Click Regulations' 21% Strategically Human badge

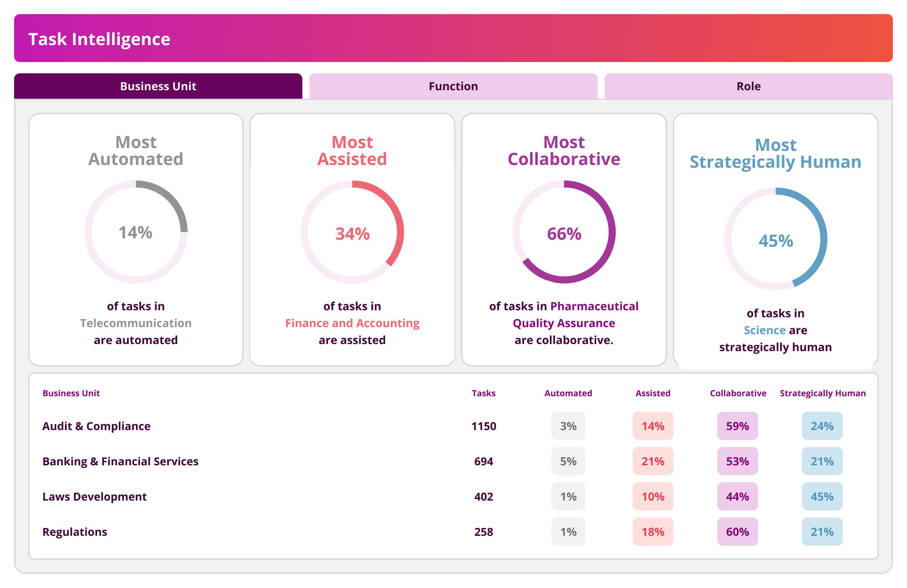pyautogui.click(x=822, y=532)
